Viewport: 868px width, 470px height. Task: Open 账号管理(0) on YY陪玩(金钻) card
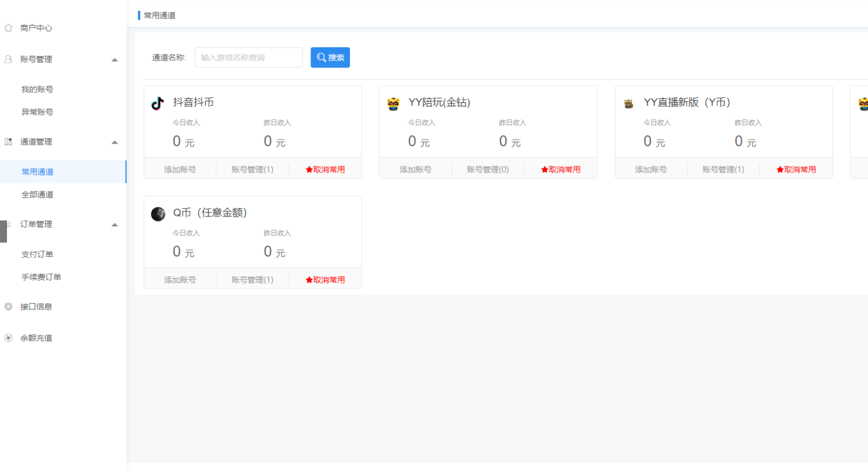pos(488,170)
